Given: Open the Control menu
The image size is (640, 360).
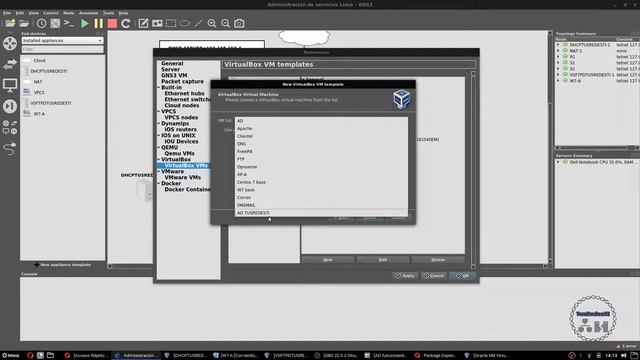Looking at the screenshot, I should click(51, 13).
